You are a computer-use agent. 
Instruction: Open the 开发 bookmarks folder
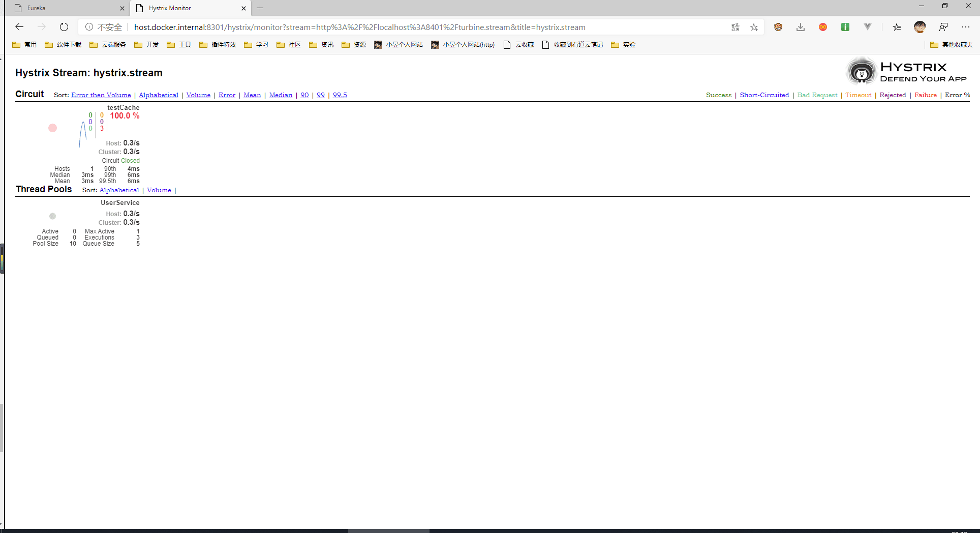tap(146, 45)
